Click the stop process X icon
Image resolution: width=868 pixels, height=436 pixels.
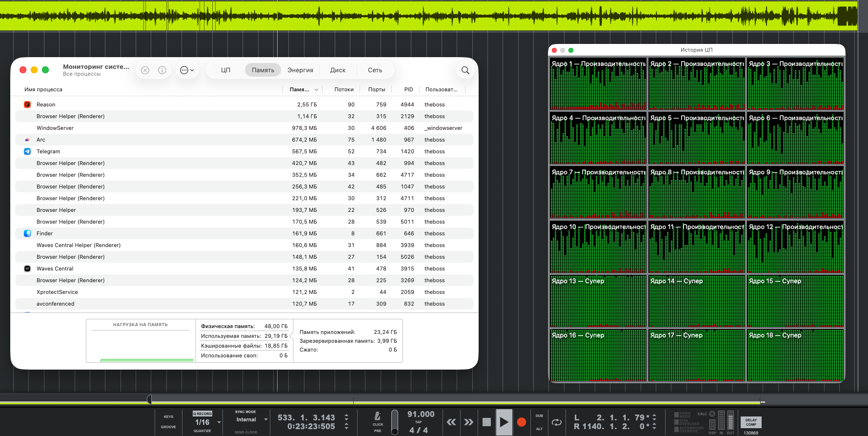click(145, 70)
